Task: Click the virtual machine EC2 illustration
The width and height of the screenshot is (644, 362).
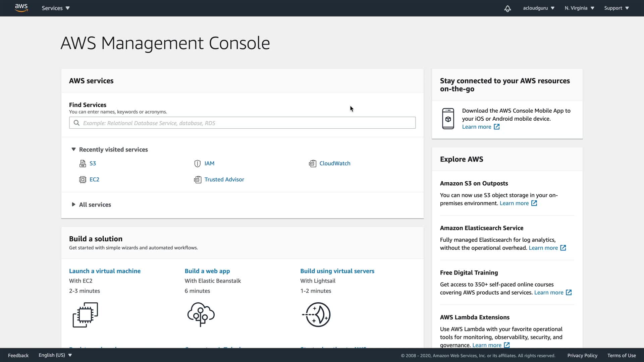Action: [85, 314]
